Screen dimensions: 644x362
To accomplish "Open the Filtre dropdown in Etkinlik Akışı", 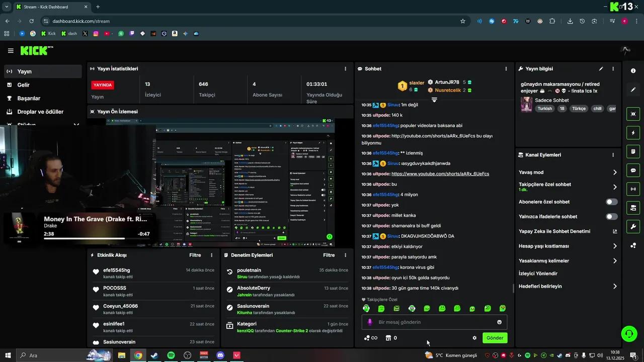I will coord(195,255).
